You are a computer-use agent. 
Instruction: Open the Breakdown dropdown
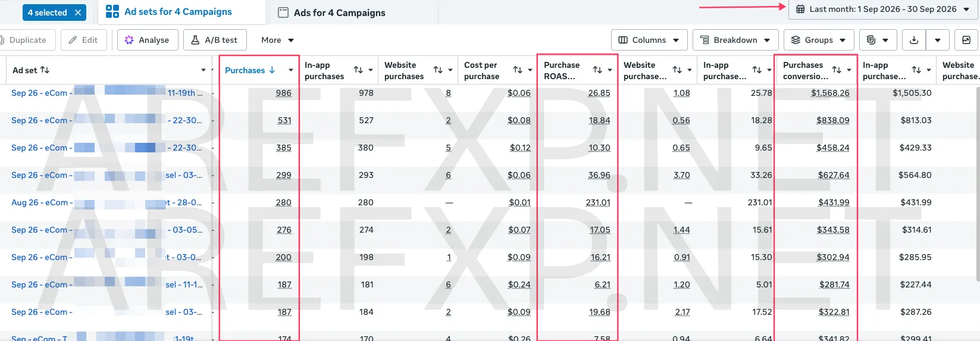click(735, 40)
